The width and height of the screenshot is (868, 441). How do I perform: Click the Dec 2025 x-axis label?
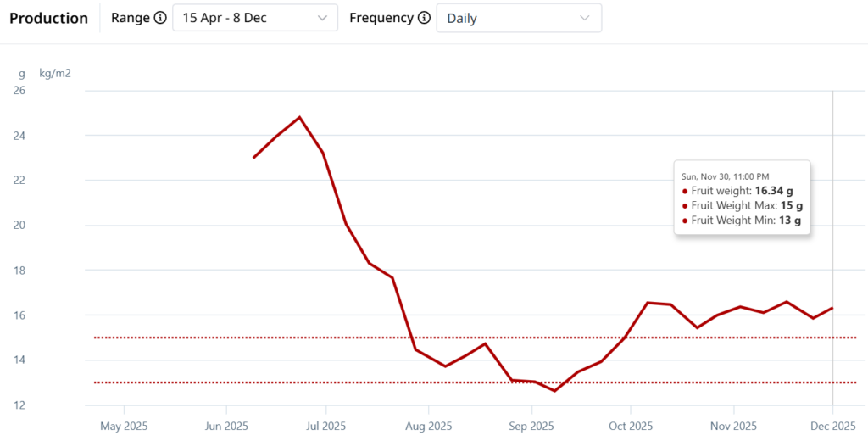[832, 425]
